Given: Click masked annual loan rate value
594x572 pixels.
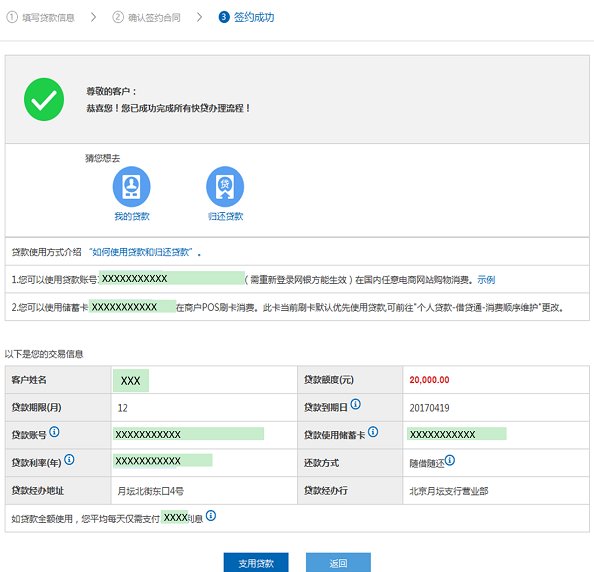Looking at the screenshot, I should click(163, 460).
